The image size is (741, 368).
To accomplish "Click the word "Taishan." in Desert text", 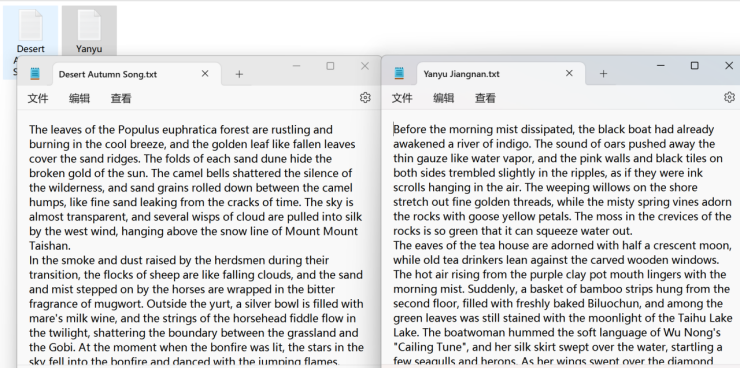I will point(50,246).
